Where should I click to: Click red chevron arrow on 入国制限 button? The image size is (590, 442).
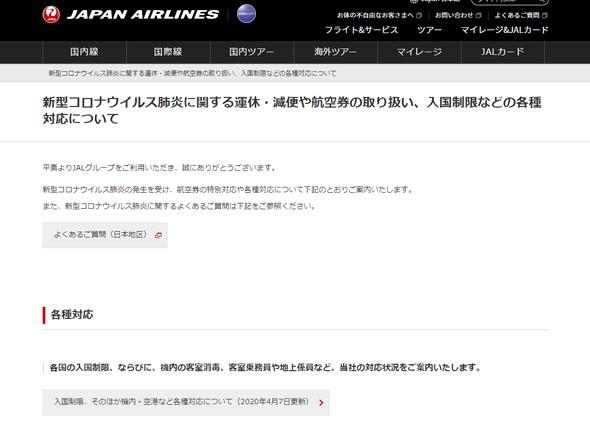click(321, 403)
